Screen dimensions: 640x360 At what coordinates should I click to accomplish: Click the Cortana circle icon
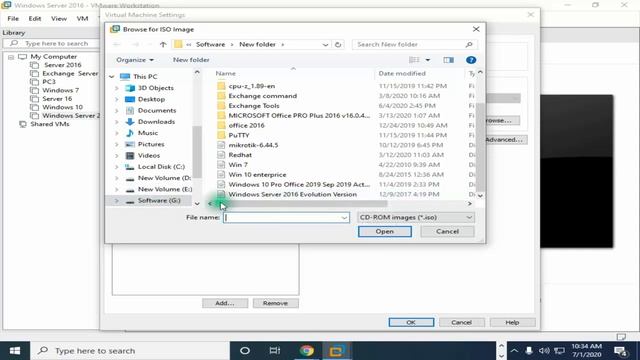coord(245,351)
